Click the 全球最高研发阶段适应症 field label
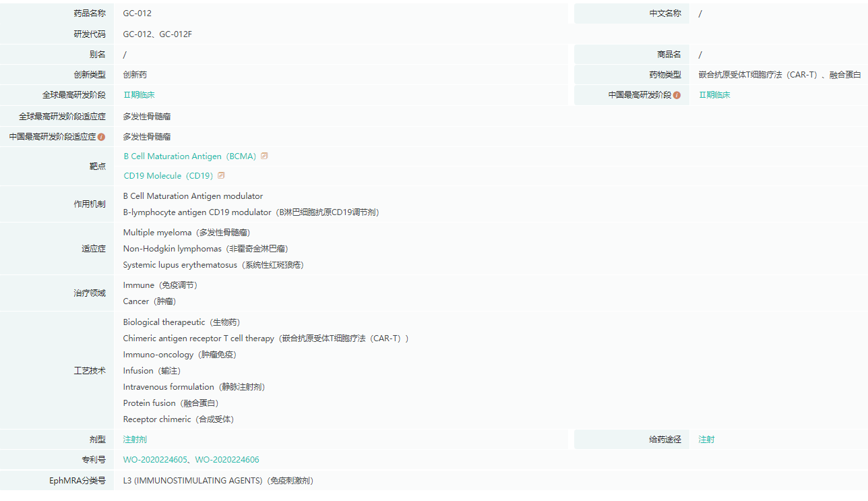Screen dimensions: 868x501 point(62,117)
